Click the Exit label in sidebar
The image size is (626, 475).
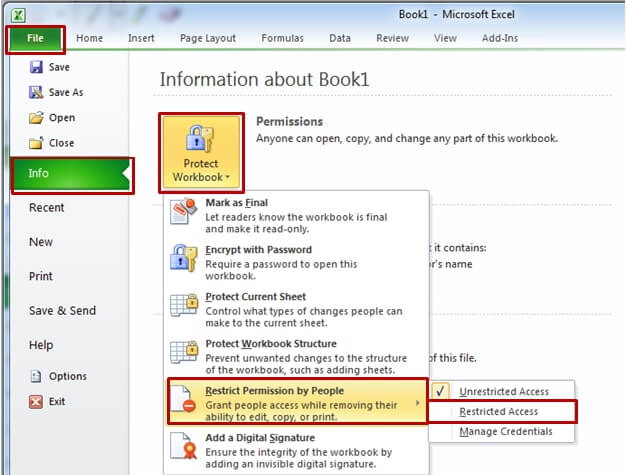pos(57,402)
